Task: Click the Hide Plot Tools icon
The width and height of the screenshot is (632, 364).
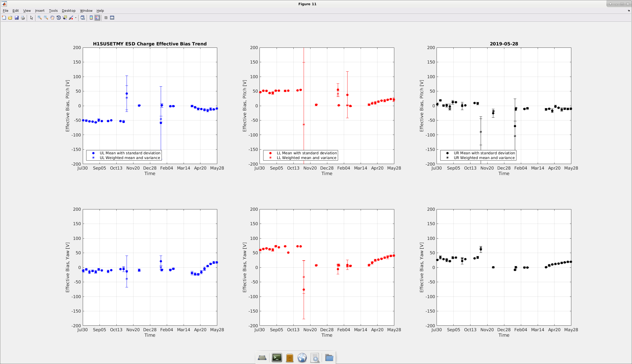Action: pos(106,18)
